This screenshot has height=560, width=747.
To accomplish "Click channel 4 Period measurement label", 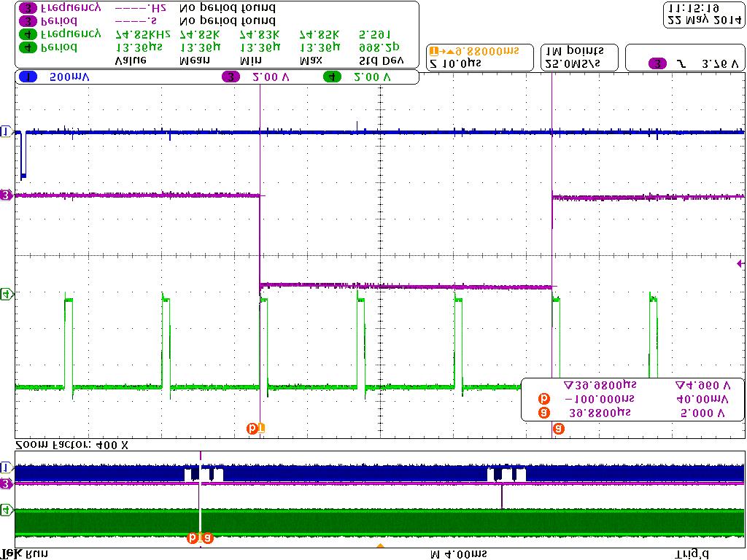I will pos(59,47).
